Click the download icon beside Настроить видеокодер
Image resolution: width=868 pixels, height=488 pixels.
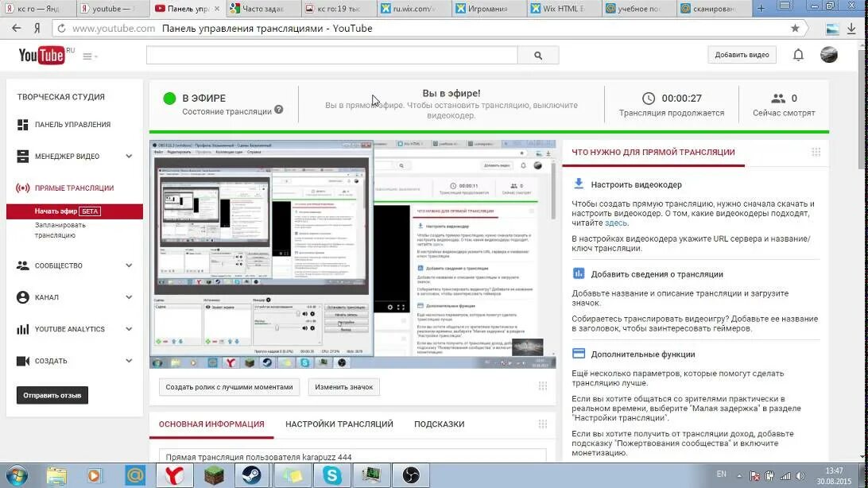[579, 184]
